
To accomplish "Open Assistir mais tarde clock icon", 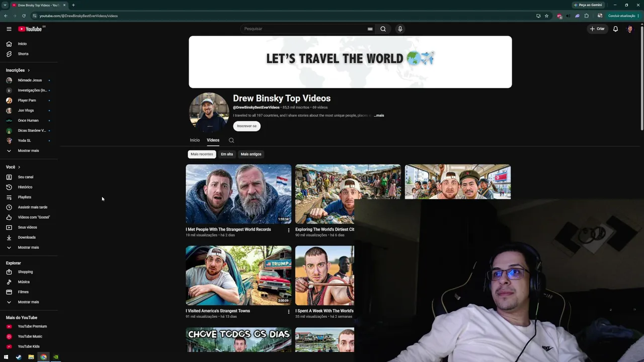I will [9, 207].
